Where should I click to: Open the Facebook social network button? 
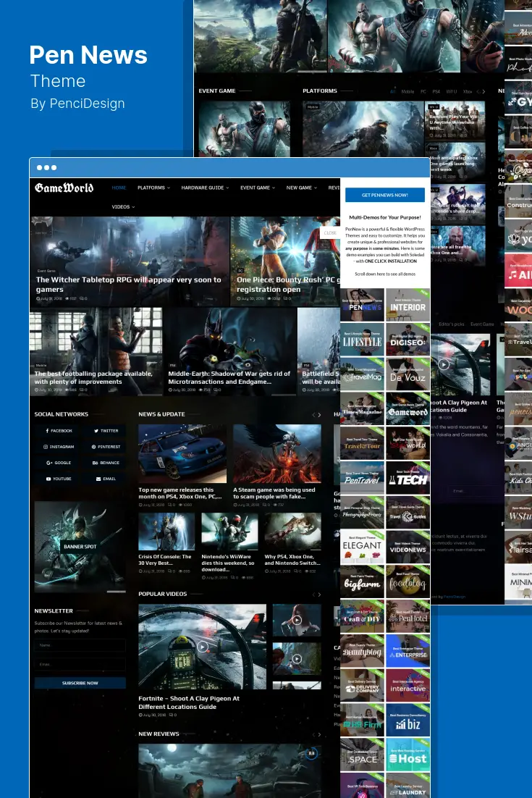[59, 431]
